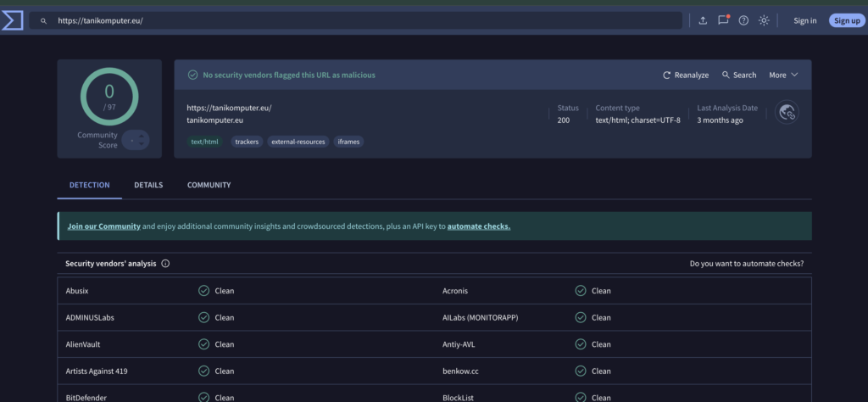The height and width of the screenshot is (402, 868).
Task: Click the https://tanikomputer.eu/ URL text in summary
Action: pyautogui.click(x=229, y=108)
